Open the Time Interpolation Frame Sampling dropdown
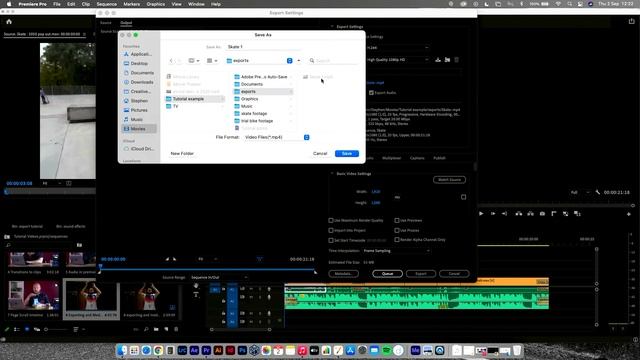Viewport: 640px width, 360px height. 396,251
